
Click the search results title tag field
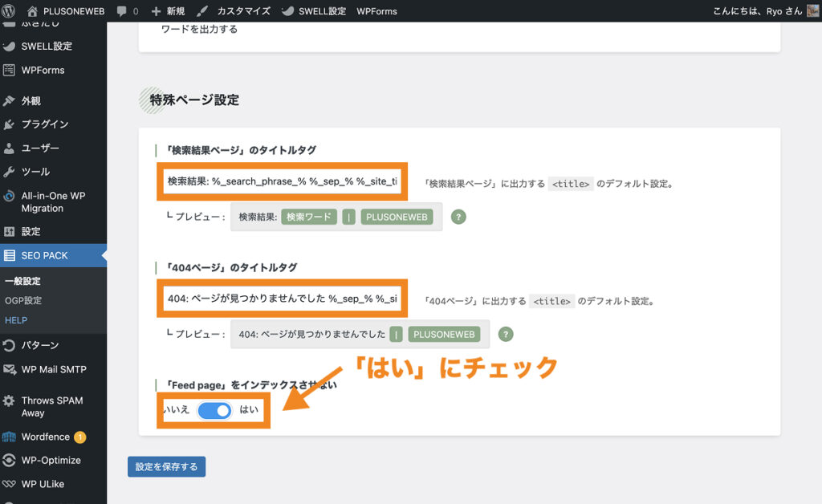click(282, 181)
